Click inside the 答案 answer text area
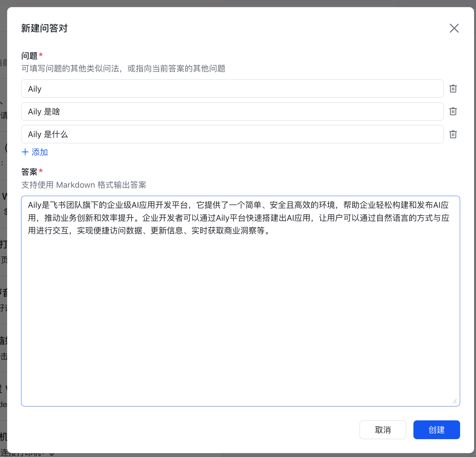The height and width of the screenshot is (457, 476). 241,301
